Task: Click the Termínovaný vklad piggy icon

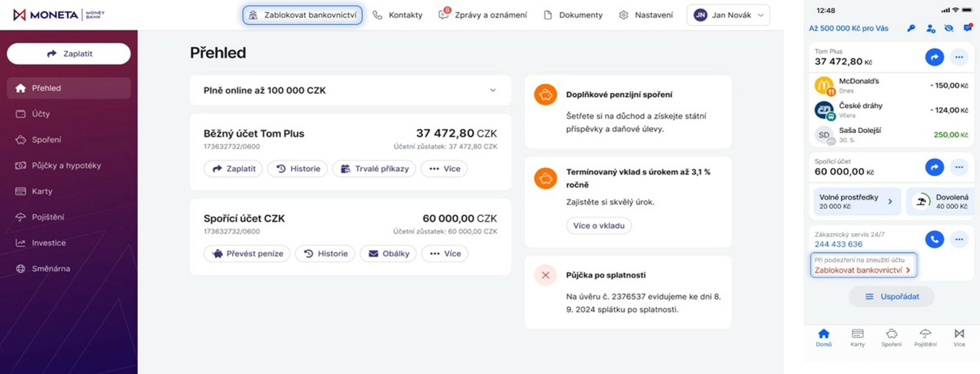Action: pyautogui.click(x=546, y=179)
